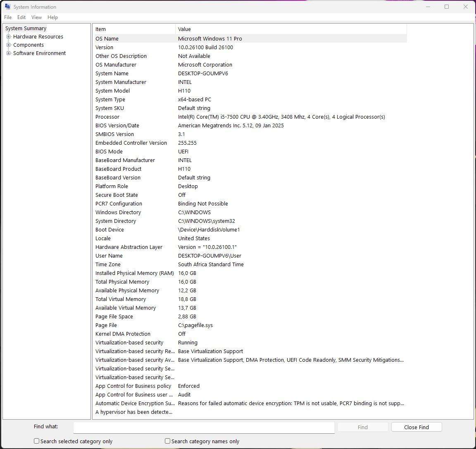Enable Search category names only
Viewport: 476px width, 449px height.
point(167,441)
